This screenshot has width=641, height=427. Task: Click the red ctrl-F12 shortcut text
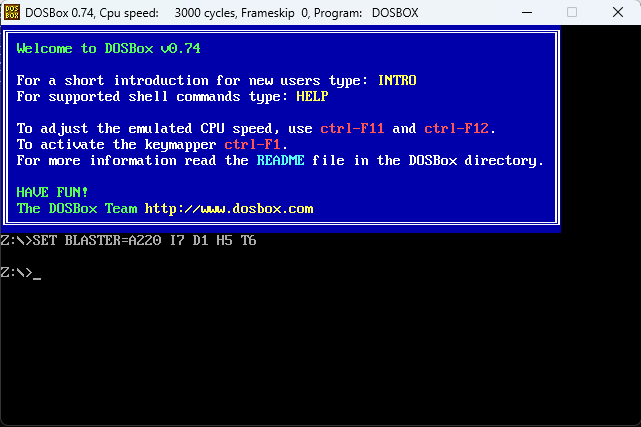click(x=456, y=128)
